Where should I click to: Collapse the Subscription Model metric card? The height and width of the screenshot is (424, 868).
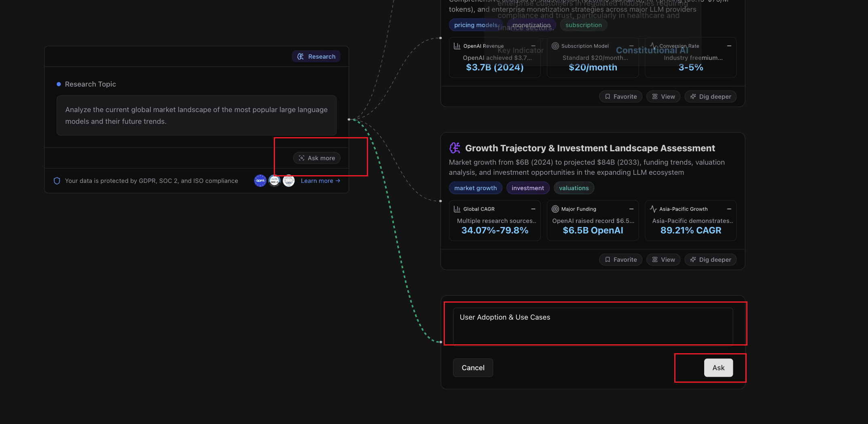631,46
